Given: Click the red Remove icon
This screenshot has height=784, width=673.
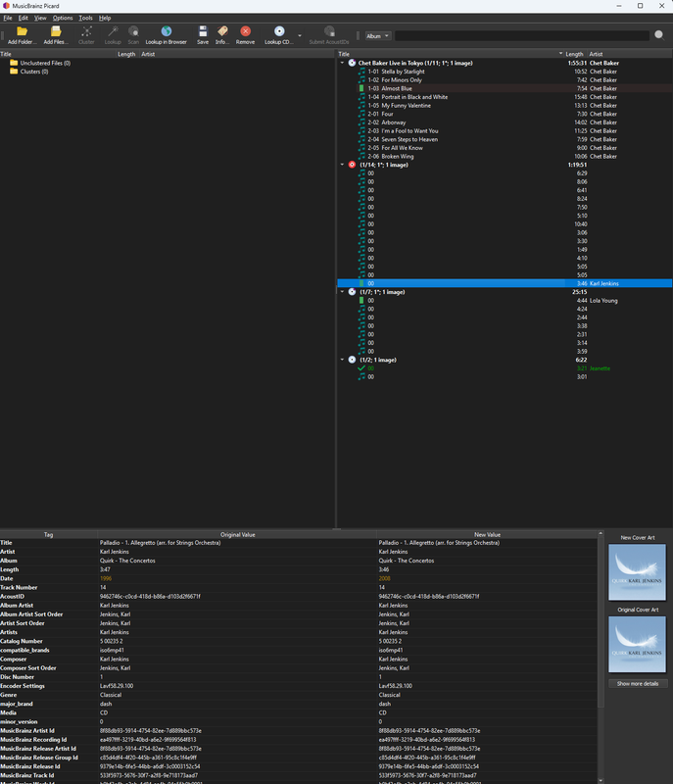Looking at the screenshot, I should [245, 31].
